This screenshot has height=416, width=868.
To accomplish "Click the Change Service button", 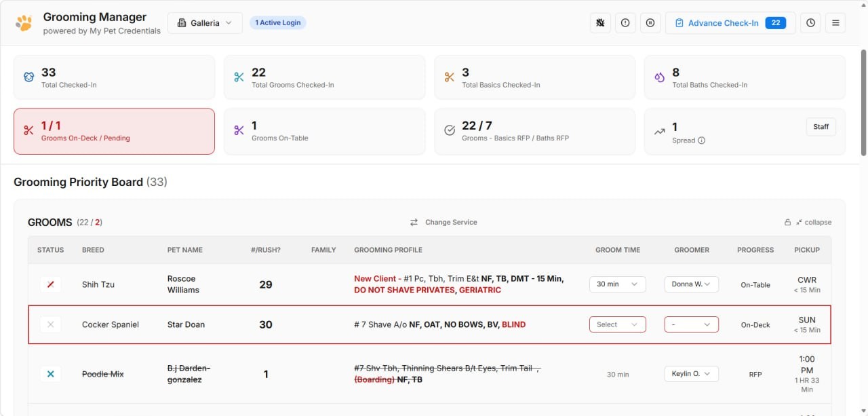I will click(x=443, y=223).
